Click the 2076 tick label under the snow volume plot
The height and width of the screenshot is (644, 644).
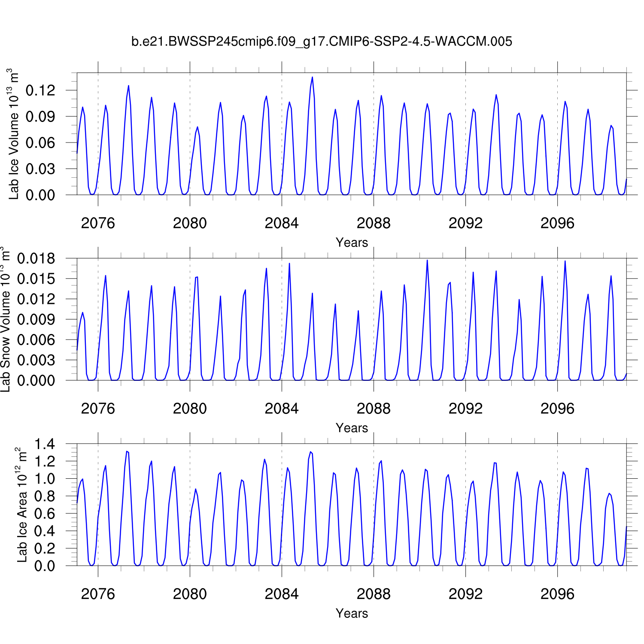click(x=98, y=409)
